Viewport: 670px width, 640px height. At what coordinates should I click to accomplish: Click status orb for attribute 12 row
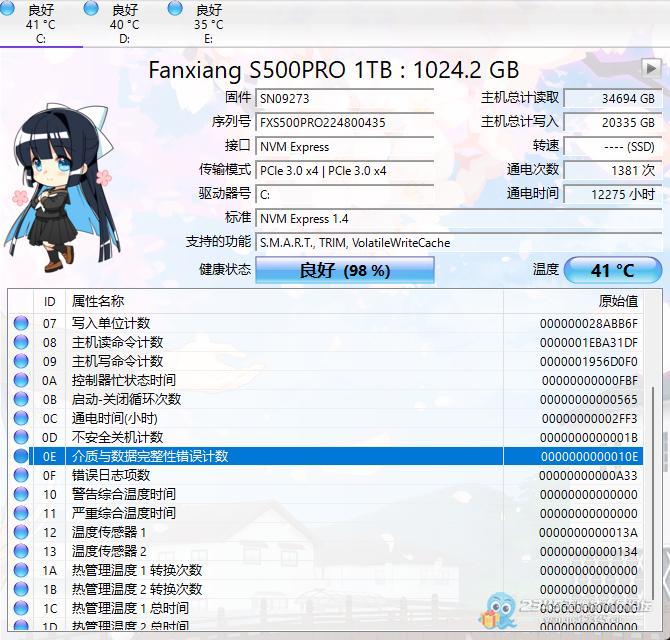[x=21, y=532]
